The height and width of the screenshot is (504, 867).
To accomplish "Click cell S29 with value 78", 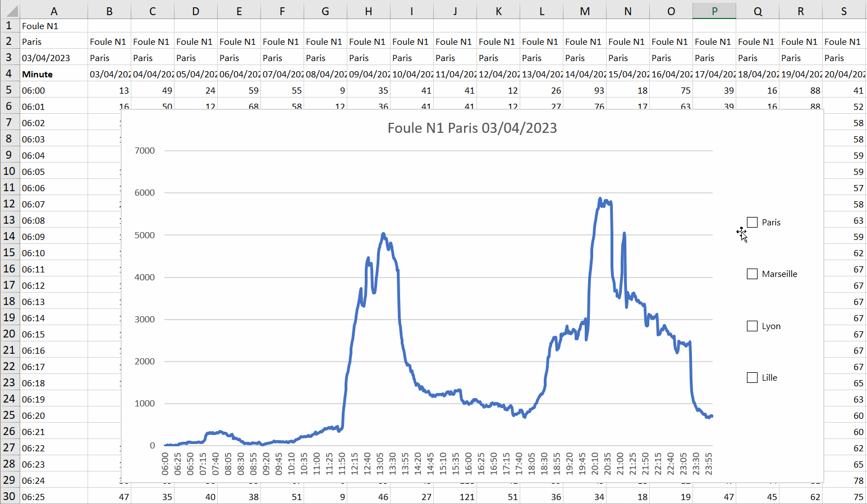I will point(845,480).
